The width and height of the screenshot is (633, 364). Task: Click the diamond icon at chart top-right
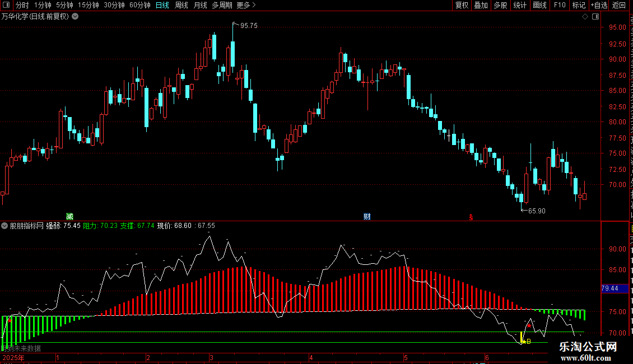[x=585, y=17]
